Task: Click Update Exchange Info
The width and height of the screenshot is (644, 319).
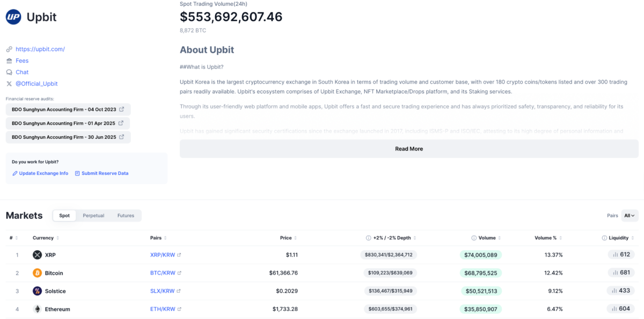Action: [40, 173]
